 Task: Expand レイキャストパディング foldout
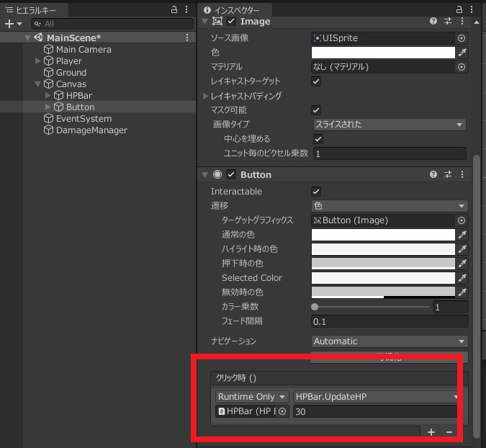pos(205,96)
